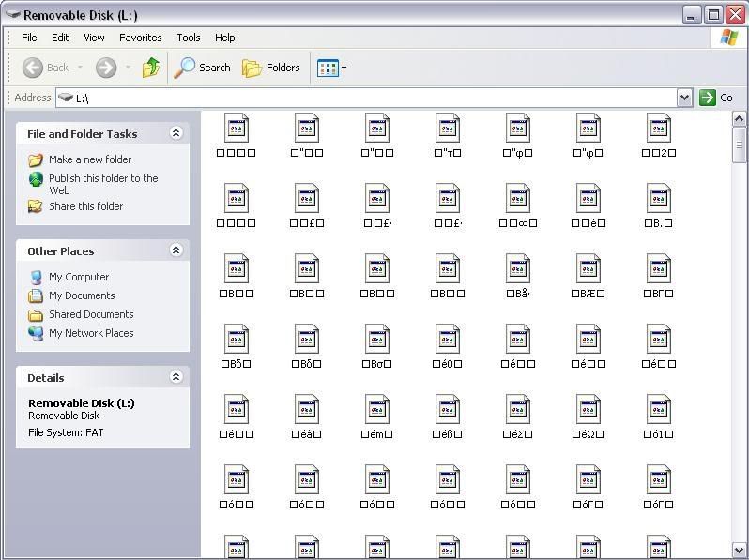This screenshot has width=749, height=560.
Task: Click the scrollbar down arrow
Action: pos(739,550)
